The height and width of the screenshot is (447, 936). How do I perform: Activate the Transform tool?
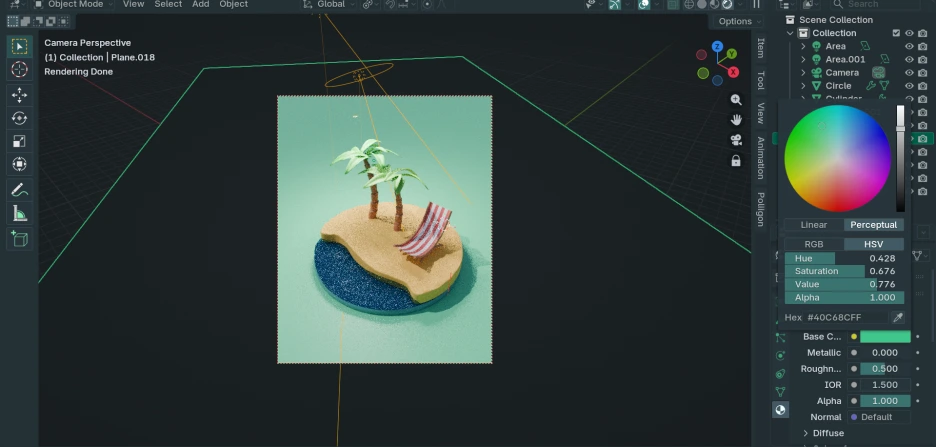20,164
